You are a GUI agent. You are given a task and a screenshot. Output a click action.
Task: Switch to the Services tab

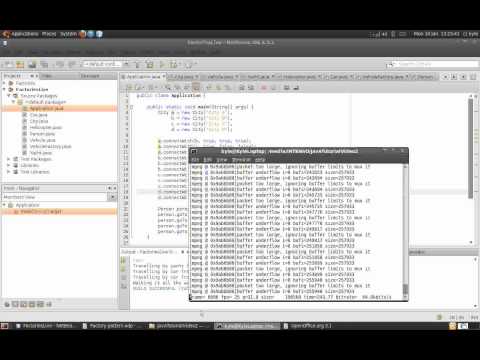[90, 76]
